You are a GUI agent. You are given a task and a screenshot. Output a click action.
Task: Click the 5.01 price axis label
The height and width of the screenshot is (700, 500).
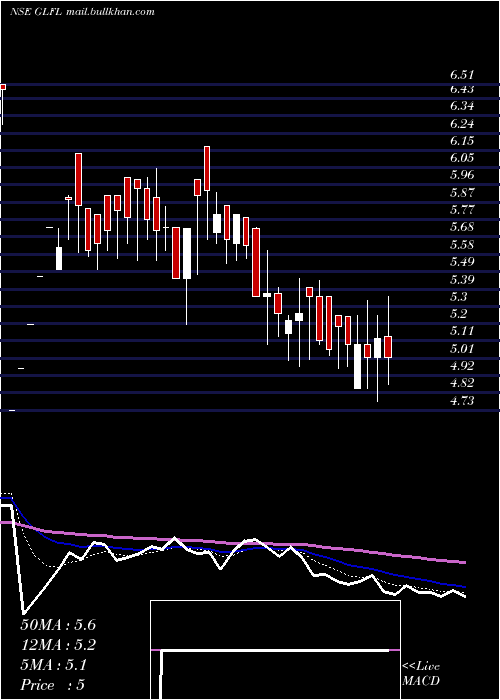click(x=462, y=348)
